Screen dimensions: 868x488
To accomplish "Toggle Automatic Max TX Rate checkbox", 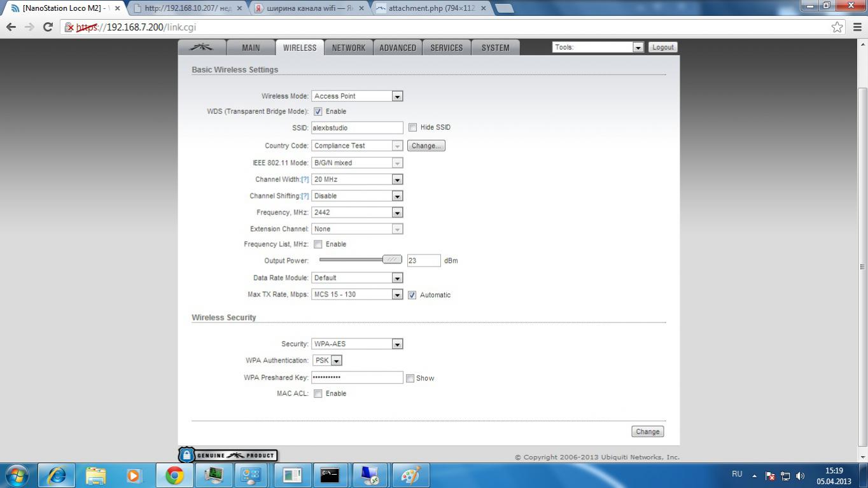I will click(x=412, y=295).
